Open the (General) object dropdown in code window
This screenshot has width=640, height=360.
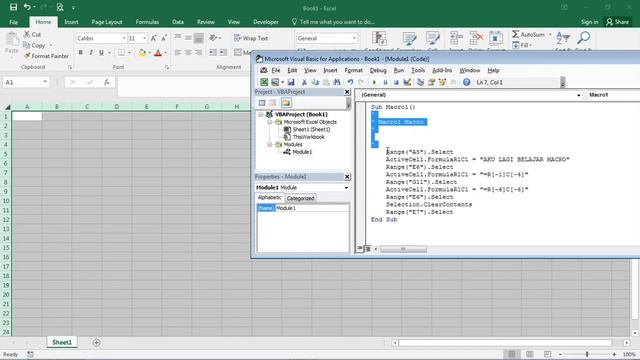tap(578, 95)
